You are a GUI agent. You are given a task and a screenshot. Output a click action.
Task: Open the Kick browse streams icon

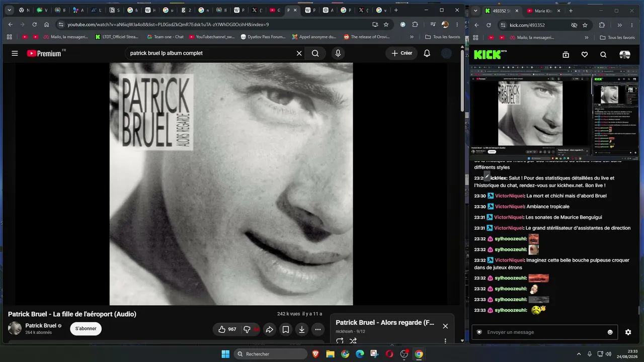coord(566,55)
